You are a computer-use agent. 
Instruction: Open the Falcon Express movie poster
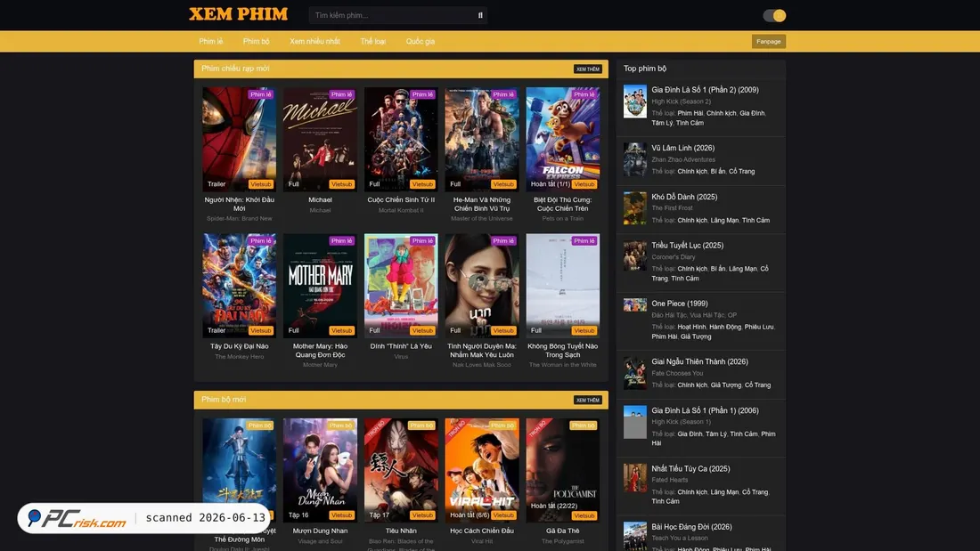point(562,139)
